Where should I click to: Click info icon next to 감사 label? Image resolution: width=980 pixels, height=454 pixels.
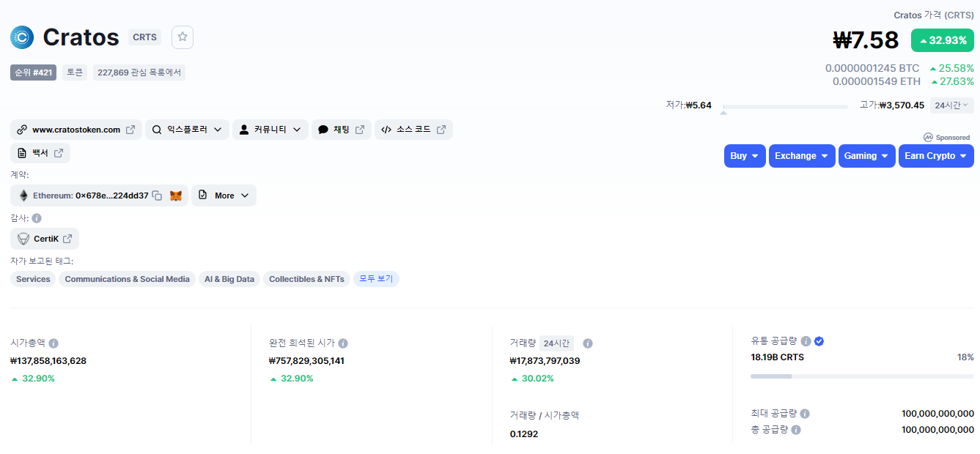[x=37, y=218]
